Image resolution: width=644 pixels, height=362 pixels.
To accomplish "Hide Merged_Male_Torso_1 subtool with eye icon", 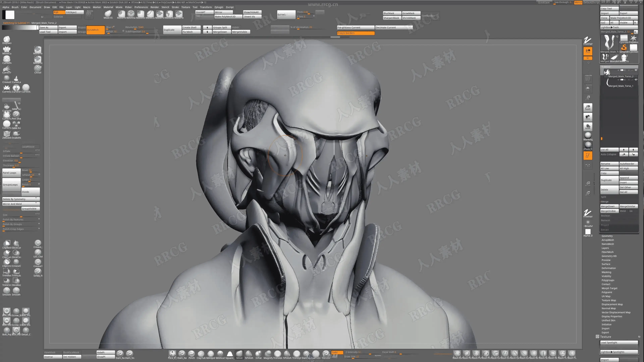I will (x=636, y=80).
